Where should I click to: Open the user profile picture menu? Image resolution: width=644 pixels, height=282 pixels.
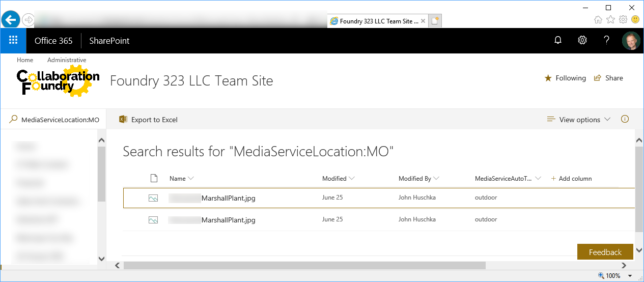631,41
